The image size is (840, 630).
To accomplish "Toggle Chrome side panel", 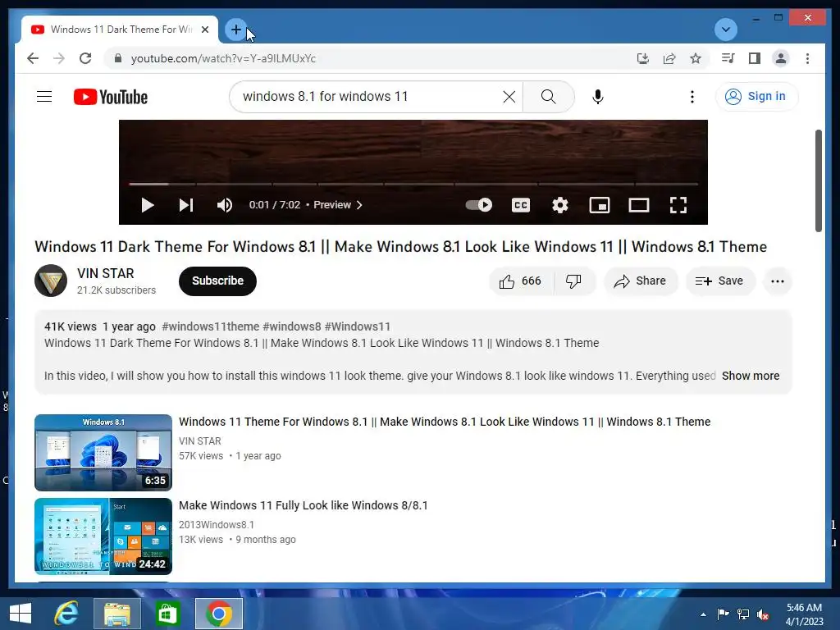I will click(x=755, y=58).
